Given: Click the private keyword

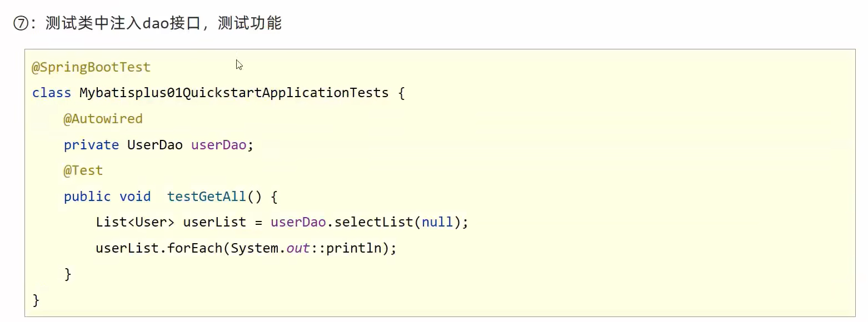Looking at the screenshot, I should [x=91, y=145].
